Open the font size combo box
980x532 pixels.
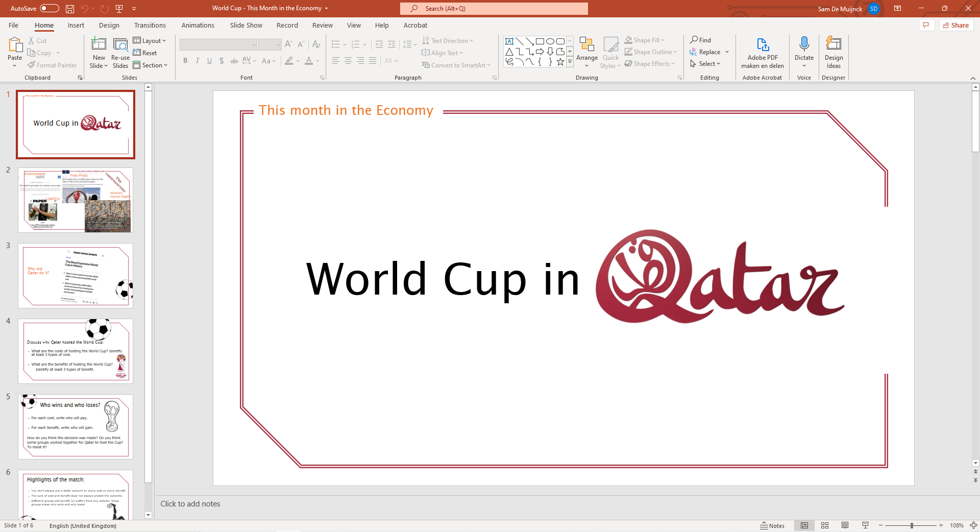pos(269,45)
